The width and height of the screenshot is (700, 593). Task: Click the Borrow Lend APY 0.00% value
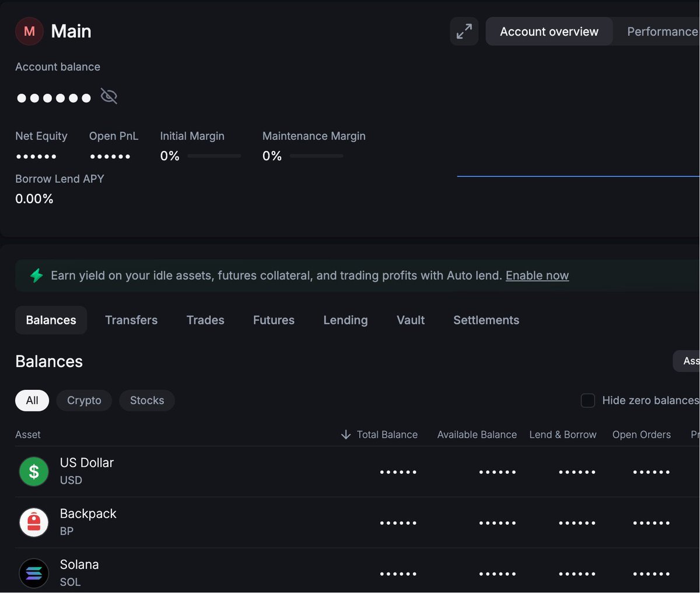pos(34,198)
